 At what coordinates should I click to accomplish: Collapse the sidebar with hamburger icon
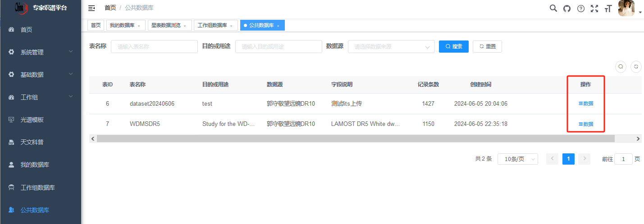pyautogui.click(x=91, y=8)
